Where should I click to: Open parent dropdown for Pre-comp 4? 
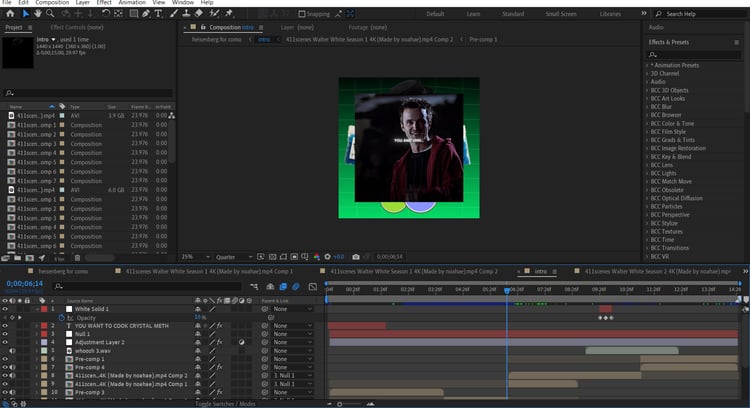click(292, 367)
